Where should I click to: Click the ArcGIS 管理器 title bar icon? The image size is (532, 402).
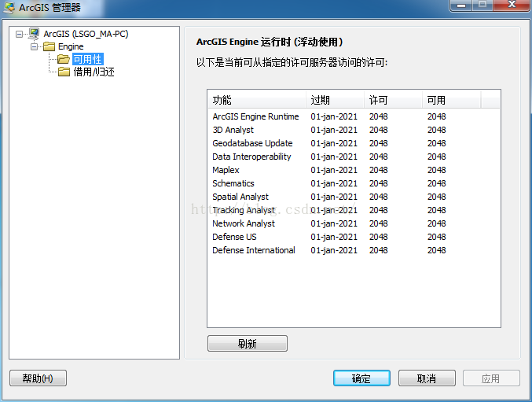click(9, 7)
